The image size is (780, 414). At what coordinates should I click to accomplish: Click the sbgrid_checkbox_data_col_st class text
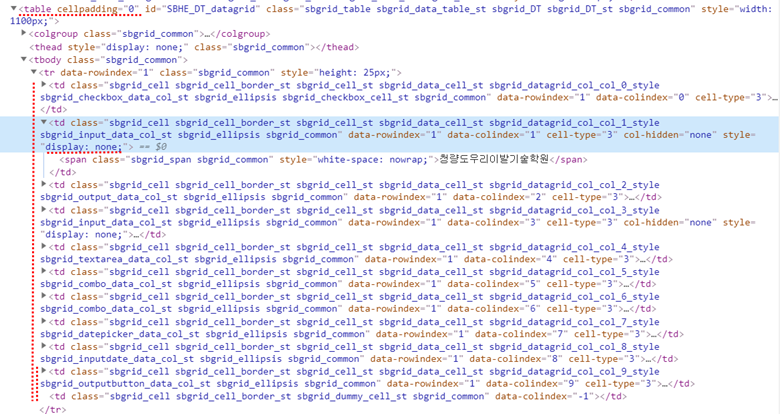coord(114,98)
